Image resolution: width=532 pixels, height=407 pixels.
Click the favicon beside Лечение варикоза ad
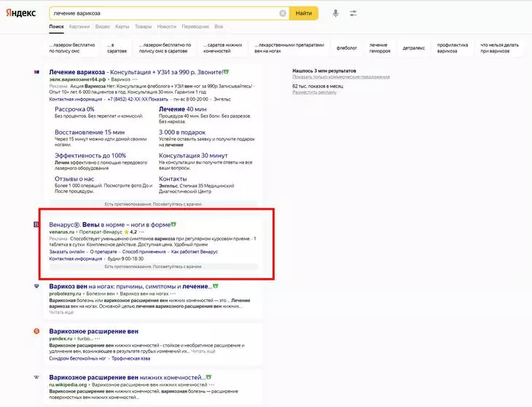tap(36, 72)
